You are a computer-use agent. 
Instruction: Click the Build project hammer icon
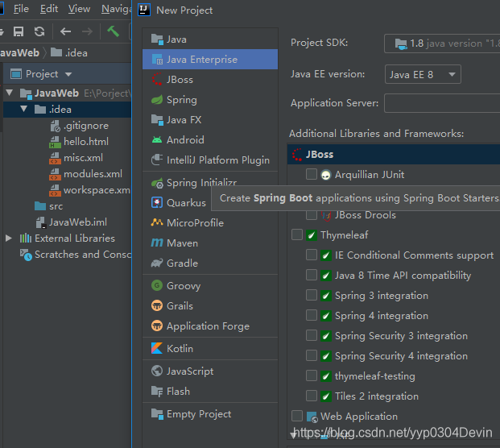pyautogui.click(x=114, y=31)
